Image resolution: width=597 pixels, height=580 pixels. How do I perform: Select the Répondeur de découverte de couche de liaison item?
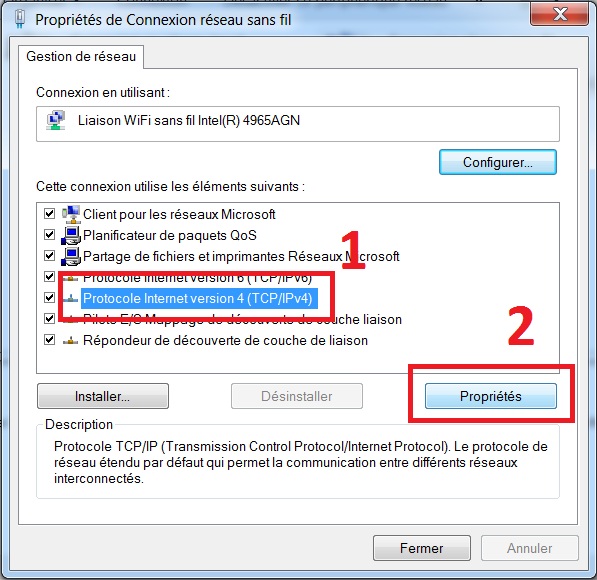point(225,340)
